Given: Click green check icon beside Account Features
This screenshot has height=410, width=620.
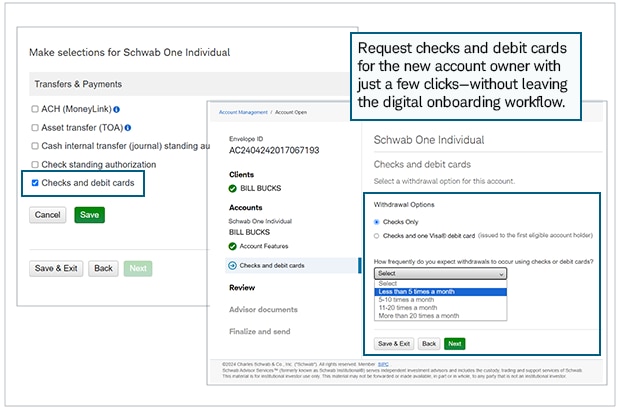Looking at the screenshot, I should click(232, 246).
